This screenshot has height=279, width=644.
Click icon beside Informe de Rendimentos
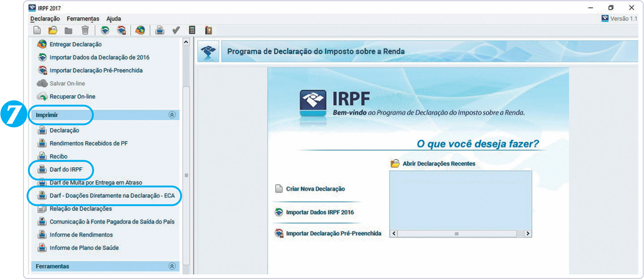(x=42, y=235)
